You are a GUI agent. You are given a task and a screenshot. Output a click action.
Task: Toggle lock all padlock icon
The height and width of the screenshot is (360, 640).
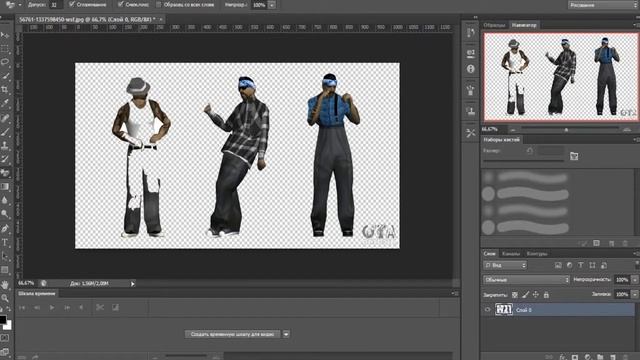(546, 295)
